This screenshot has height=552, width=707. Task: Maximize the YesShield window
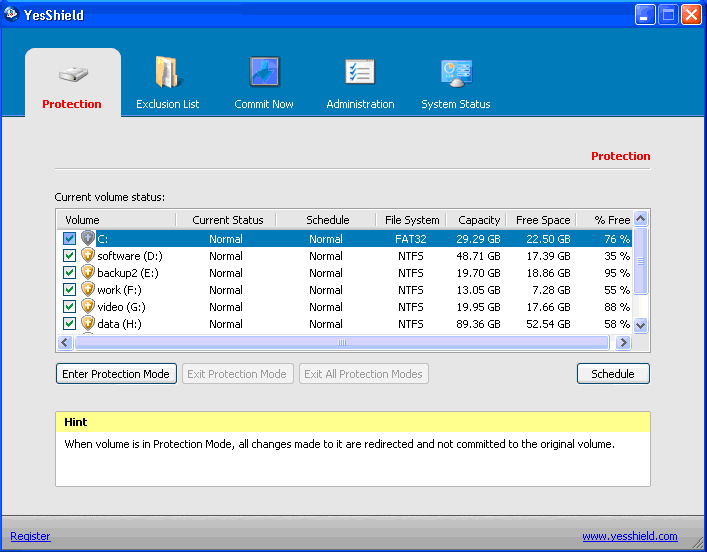669,15
